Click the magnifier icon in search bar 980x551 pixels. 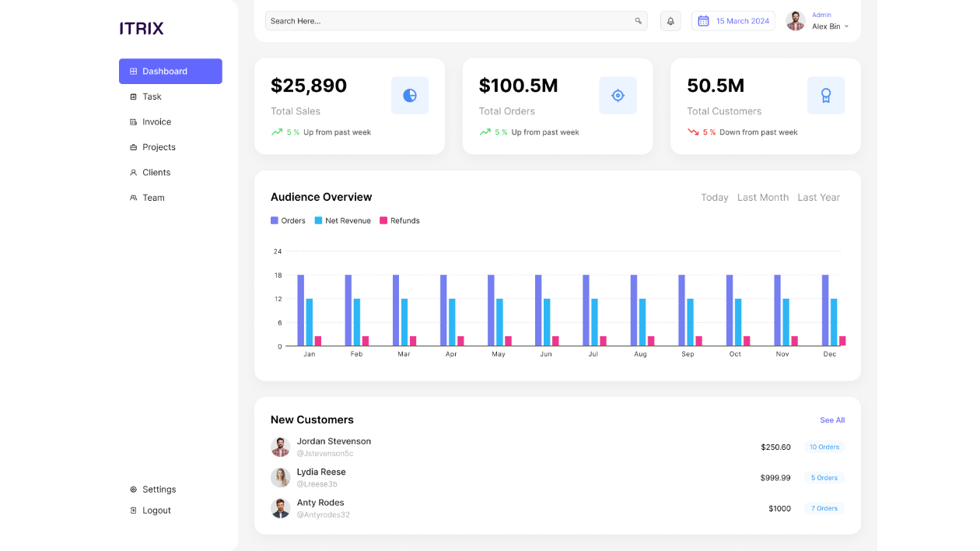point(639,21)
